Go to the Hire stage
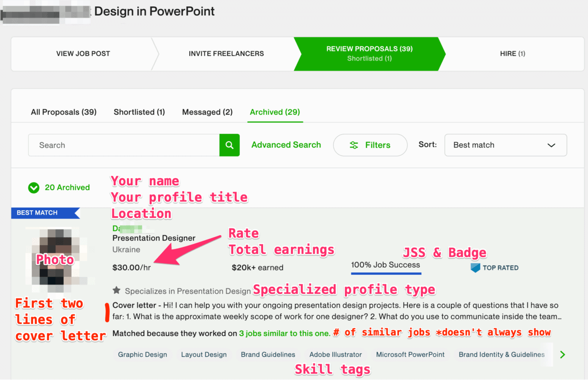Screen dimensions: 588x392 pos(512,54)
